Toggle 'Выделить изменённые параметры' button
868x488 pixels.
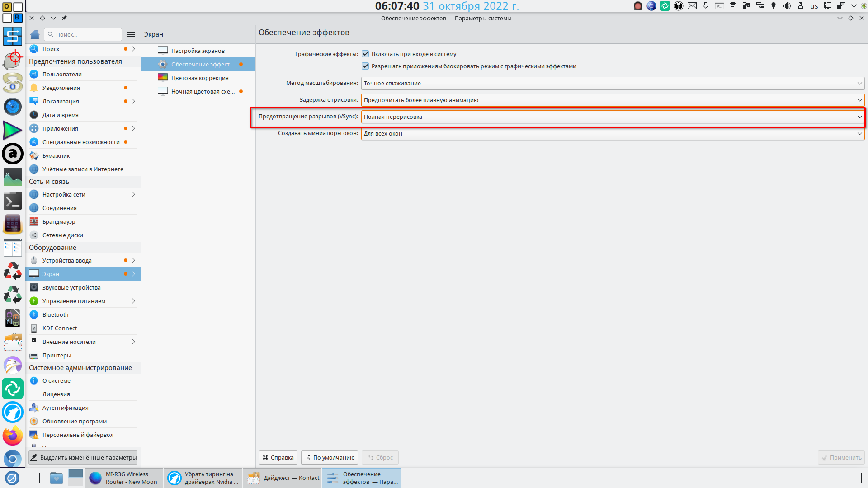(83, 457)
